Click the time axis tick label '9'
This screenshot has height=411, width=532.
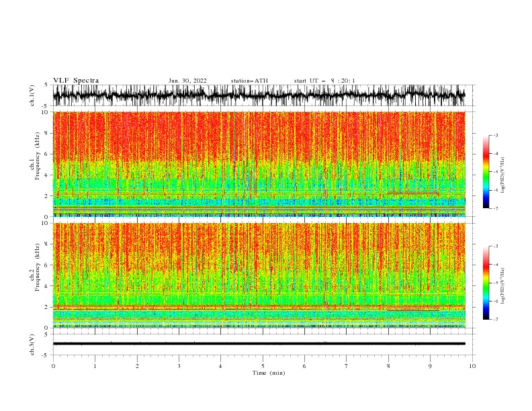pos(430,366)
